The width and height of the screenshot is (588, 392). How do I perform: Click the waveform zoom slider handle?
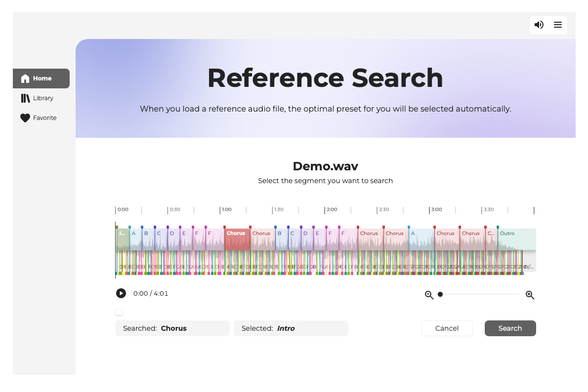pyautogui.click(x=440, y=294)
